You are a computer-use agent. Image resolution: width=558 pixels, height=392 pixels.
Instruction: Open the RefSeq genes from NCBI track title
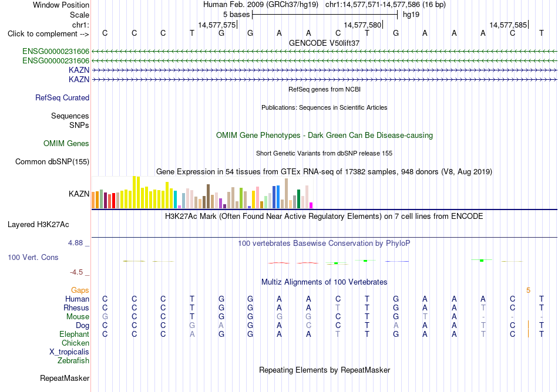pos(324,89)
